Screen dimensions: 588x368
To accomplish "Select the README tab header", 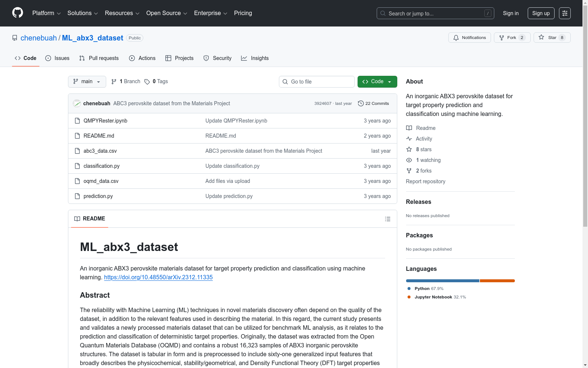I will 89,219.
